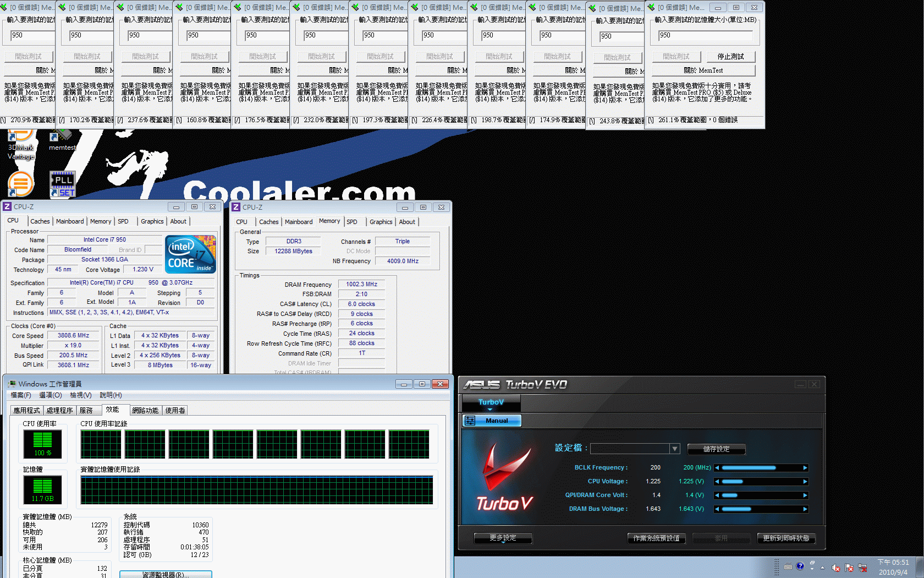The height and width of the screenshot is (578, 924).
Task: Click the NB Frequency value 4009.0 MHz
Action: tap(403, 261)
